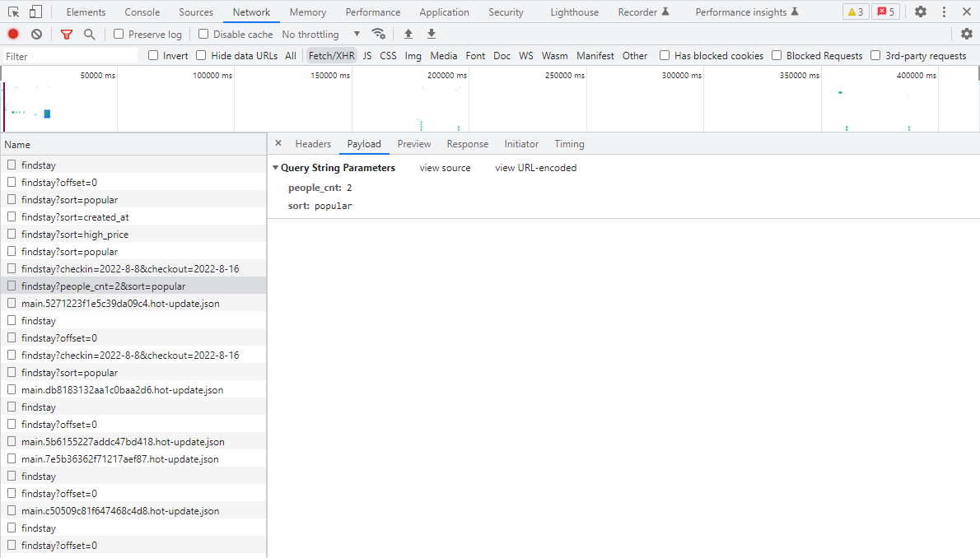Open the Application panel
980x558 pixels.
[x=444, y=12]
